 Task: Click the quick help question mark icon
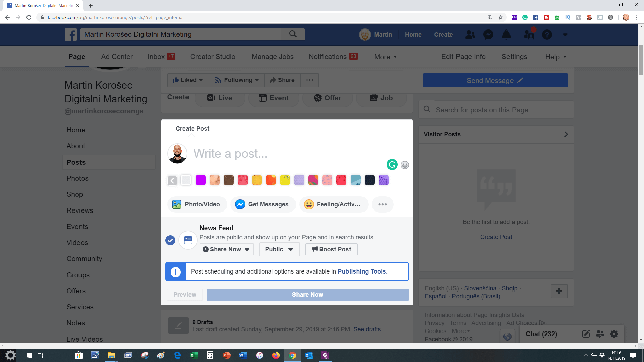(547, 35)
